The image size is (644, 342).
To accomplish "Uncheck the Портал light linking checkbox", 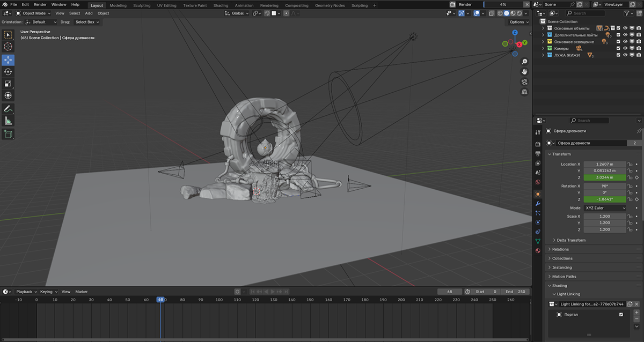I will pos(621,315).
